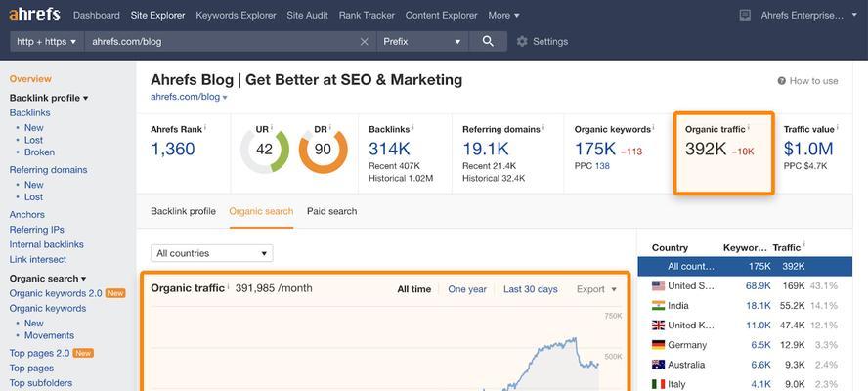This screenshot has height=391, width=868.
Task: Open Backlinks in the sidebar
Action: coord(30,113)
